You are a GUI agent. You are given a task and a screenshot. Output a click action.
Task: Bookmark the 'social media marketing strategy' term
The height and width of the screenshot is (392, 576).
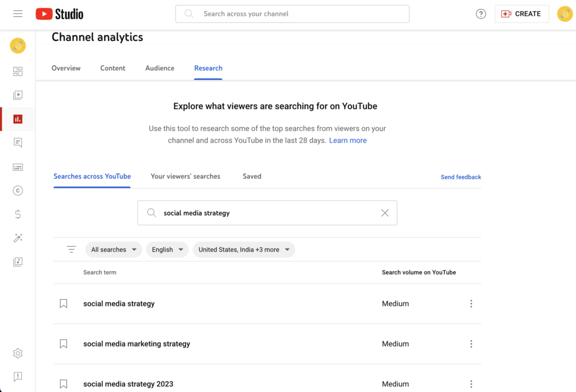coord(64,344)
